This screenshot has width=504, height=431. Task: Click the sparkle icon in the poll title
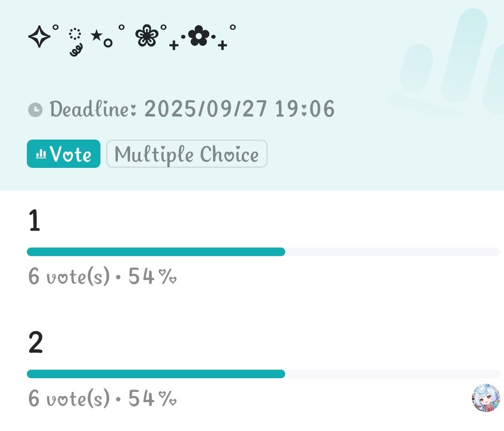click(40, 36)
